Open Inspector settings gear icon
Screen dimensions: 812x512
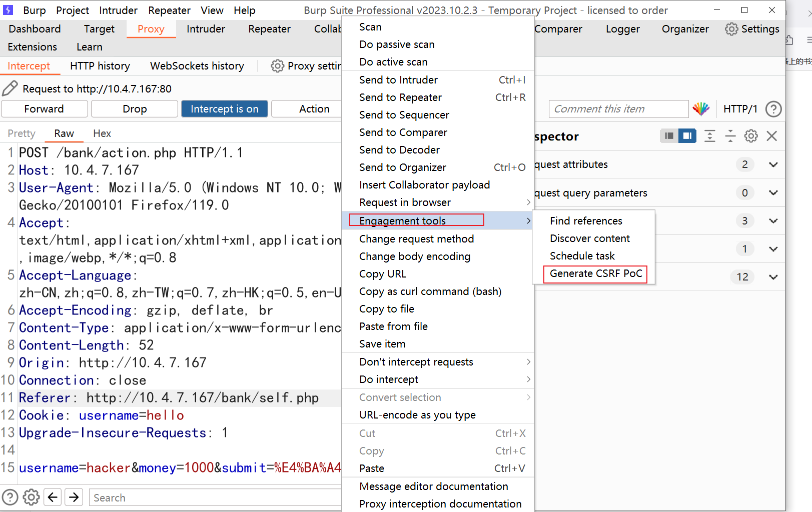point(751,136)
